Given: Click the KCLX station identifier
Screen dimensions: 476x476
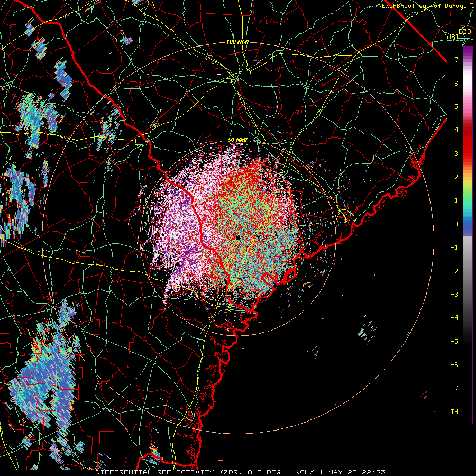Looking at the screenshot, I should pyautogui.click(x=305, y=472).
